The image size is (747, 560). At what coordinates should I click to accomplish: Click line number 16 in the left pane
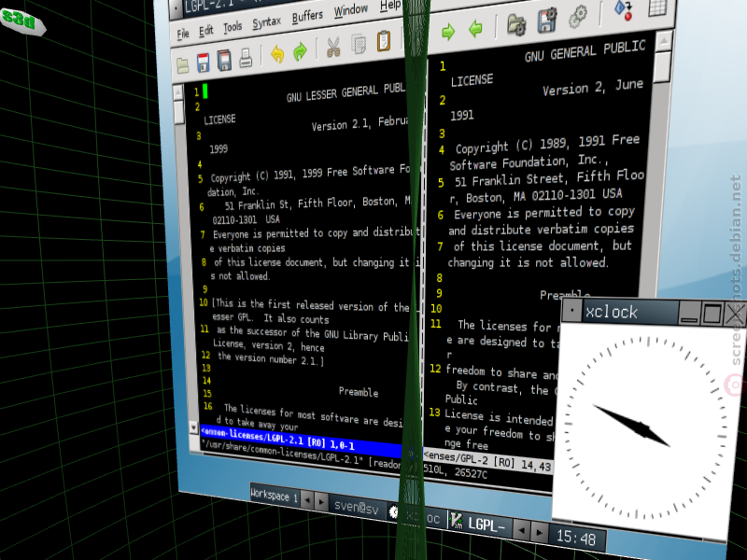(x=207, y=406)
